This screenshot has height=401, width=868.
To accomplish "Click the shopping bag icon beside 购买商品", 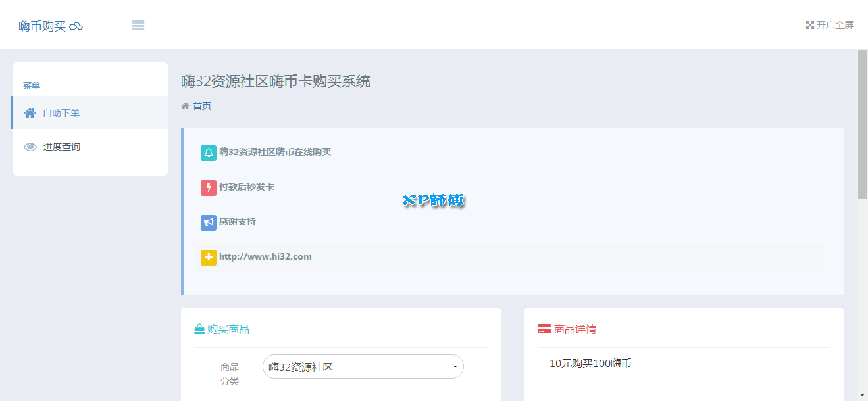I will [x=199, y=329].
